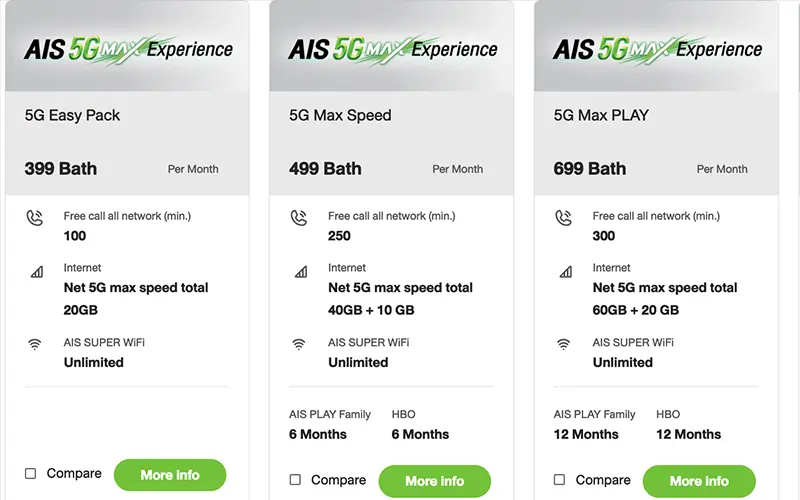Open More info for 499 Bath plan
Viewport: 800px width, 500px height.
(x=435, y=481)
